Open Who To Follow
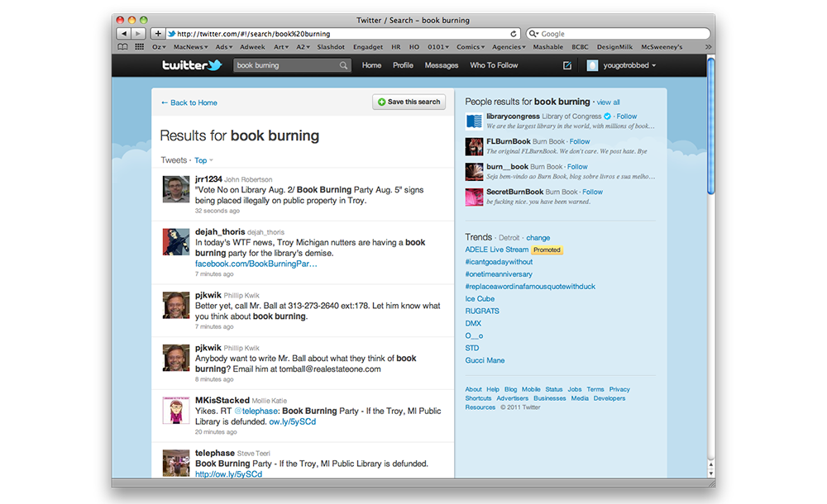This screenshot has width=827, height=504. pyautogui.click(x=494, y=65)
